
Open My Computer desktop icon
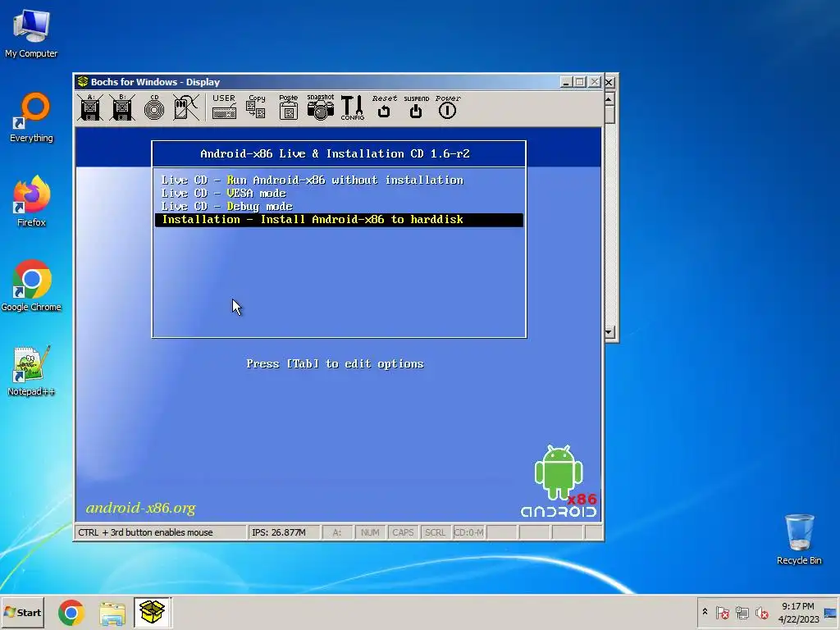31,34
